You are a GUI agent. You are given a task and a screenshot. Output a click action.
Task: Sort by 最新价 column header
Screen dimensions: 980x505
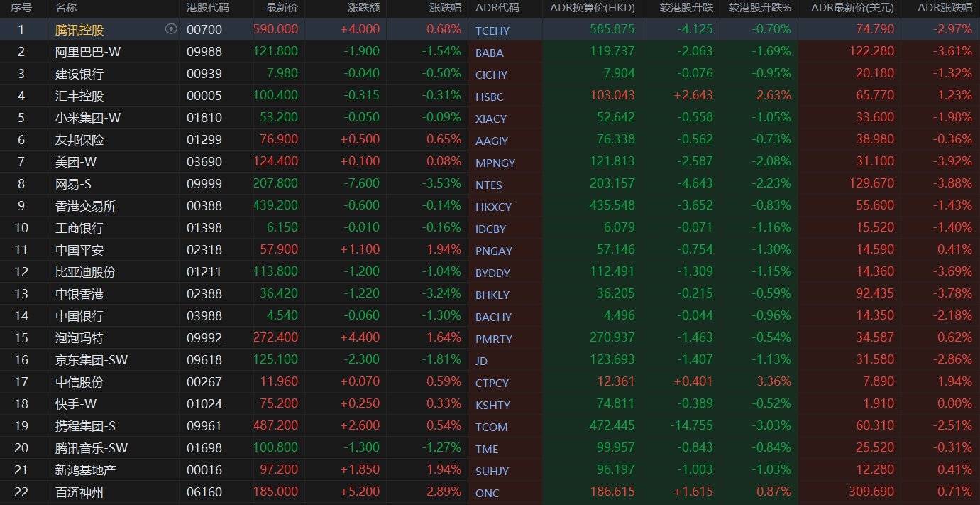pyautogui.click(x=282, y=8)
